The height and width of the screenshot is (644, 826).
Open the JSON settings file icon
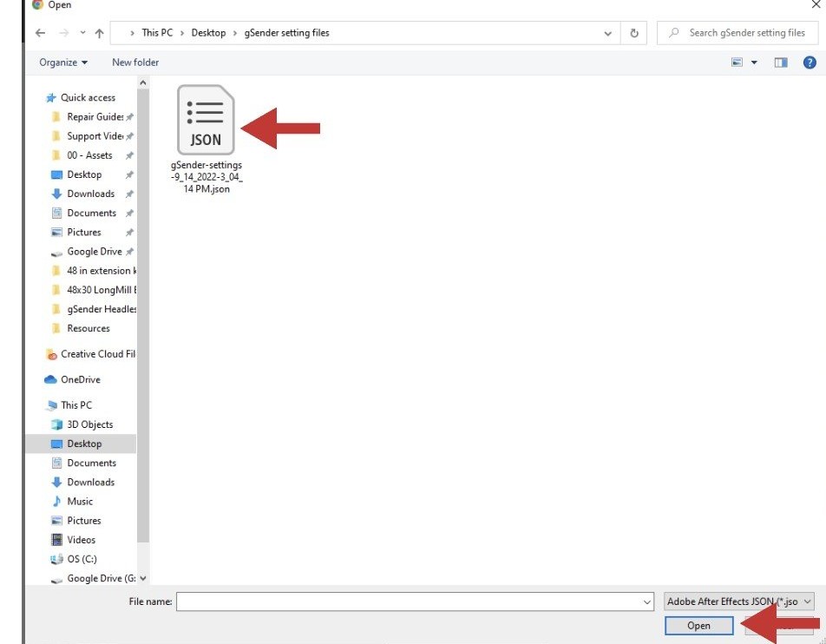pyautogui.click(x=205, y=119)
